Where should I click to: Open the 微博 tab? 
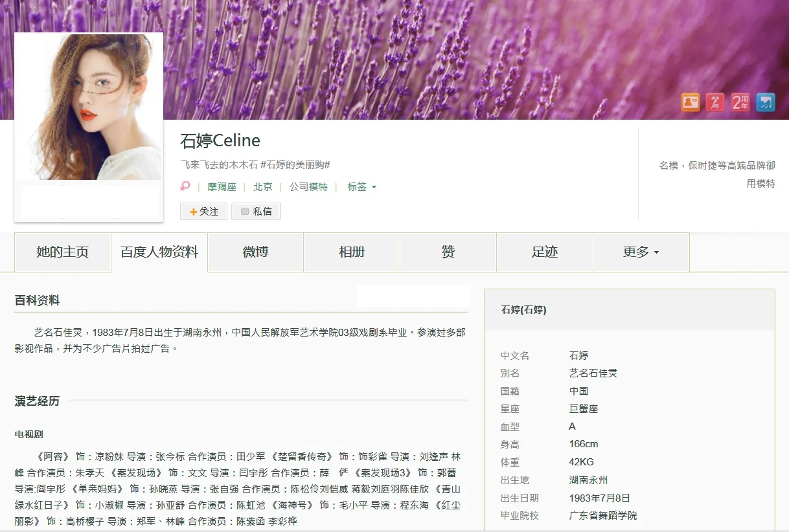point(255,252)
